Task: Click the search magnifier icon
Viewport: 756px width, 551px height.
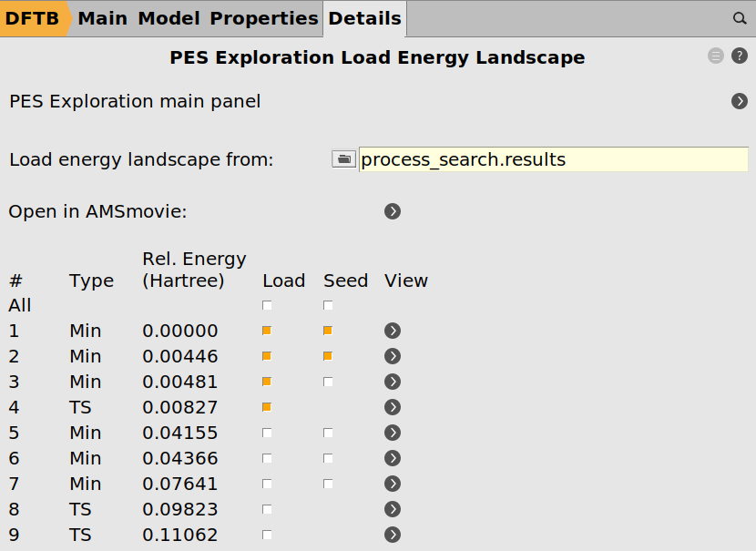Action: [x=740, y=18]
